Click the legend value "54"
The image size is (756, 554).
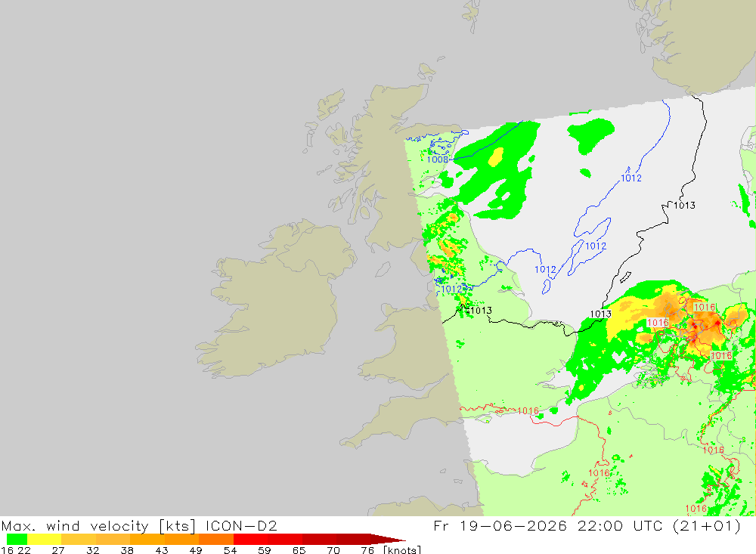pyautogui.click(x=230, y=550)
